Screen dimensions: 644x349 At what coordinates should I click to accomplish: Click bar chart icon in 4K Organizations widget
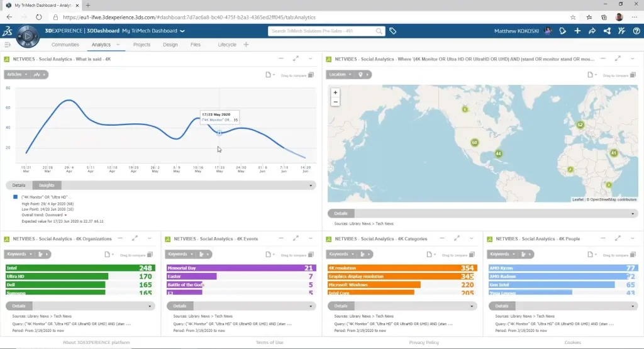[x=40, y=254]
